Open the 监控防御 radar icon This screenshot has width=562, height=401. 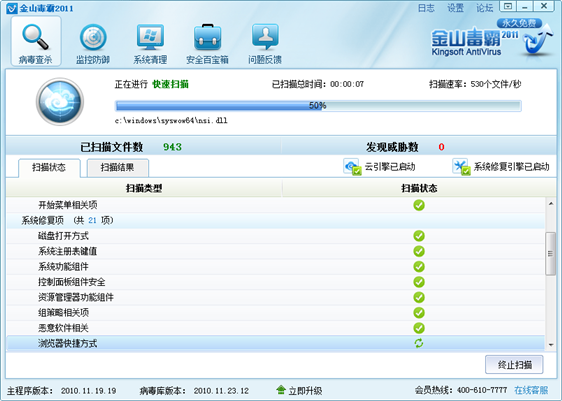point(93,37)
